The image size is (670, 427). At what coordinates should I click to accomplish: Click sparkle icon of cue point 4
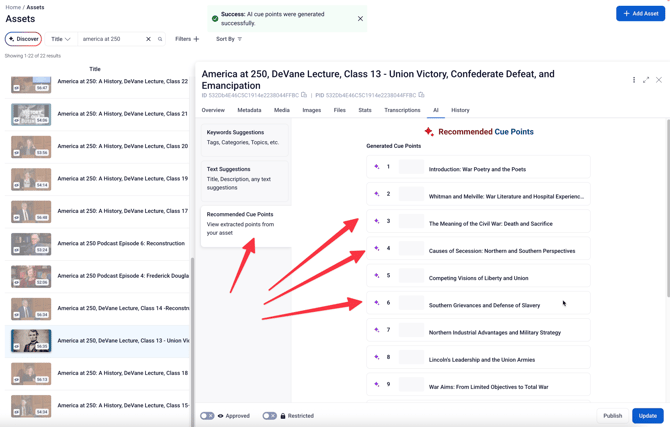(x=376, y=248)
